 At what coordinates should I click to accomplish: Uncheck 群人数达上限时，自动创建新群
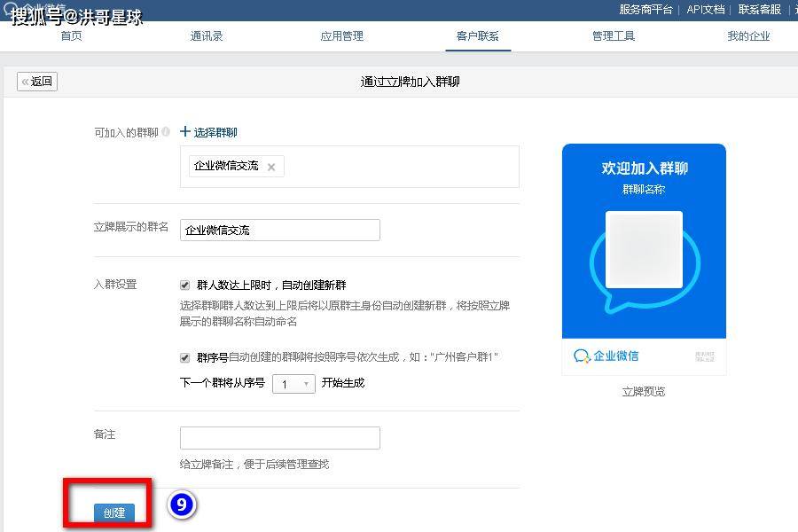[x=184, y=286]
